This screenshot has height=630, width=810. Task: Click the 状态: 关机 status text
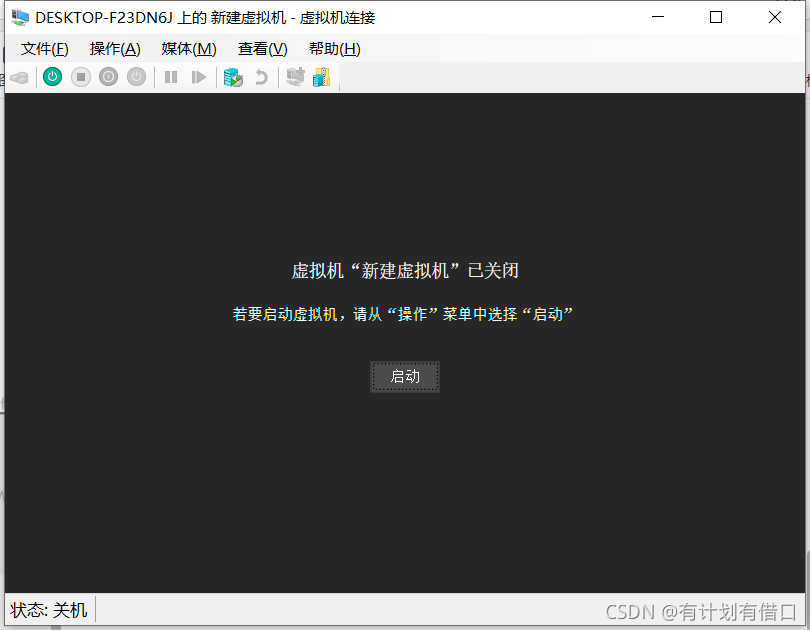pyautogui.click(x=47, y=609)
